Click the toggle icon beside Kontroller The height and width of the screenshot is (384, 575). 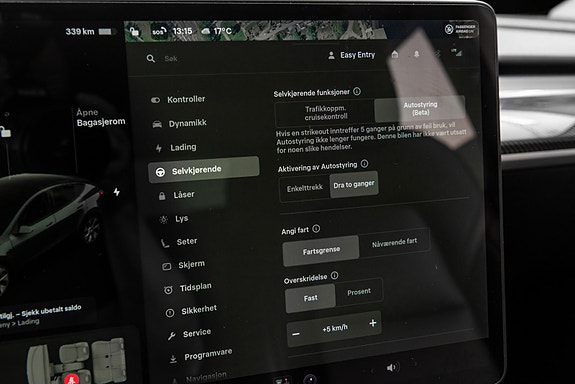[155, 100]
